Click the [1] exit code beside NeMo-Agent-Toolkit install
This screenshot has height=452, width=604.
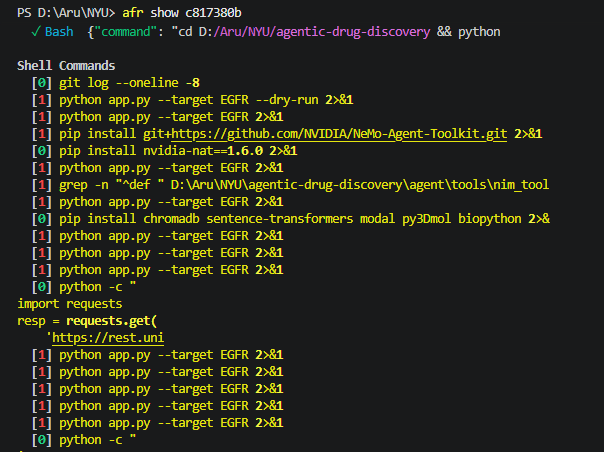click(x=42, y=134)
